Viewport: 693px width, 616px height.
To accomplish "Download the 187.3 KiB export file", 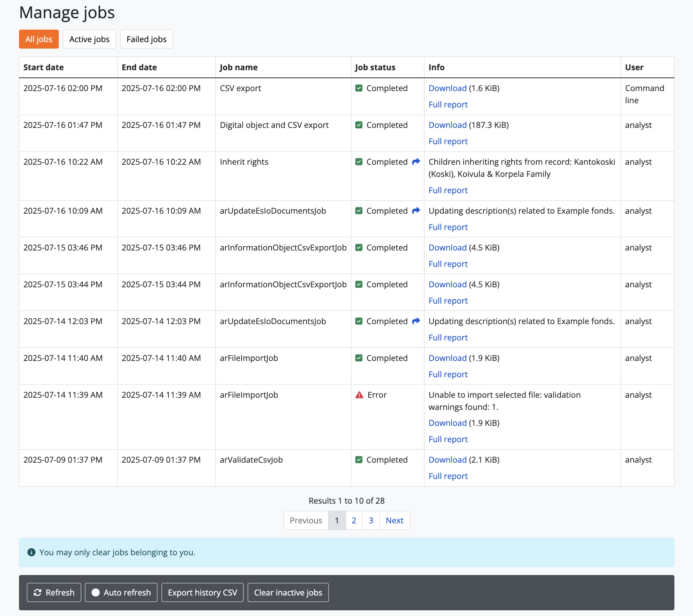I will point(448,125).
